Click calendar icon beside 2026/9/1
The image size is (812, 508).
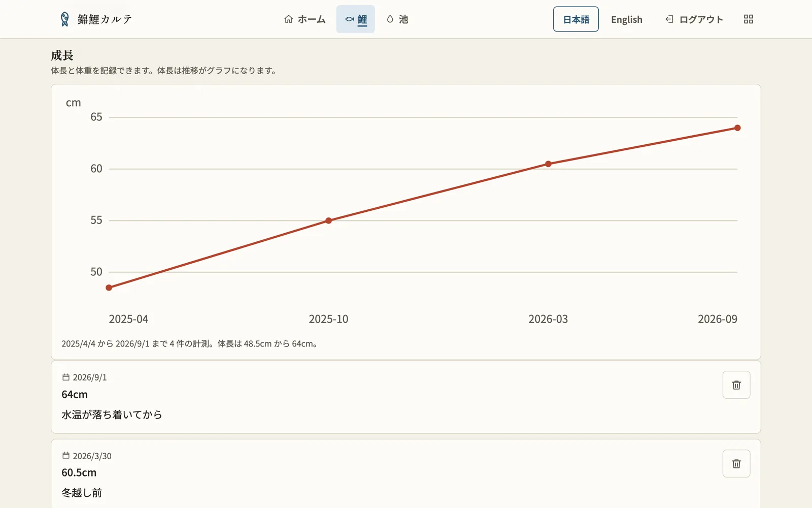point(65,377)
